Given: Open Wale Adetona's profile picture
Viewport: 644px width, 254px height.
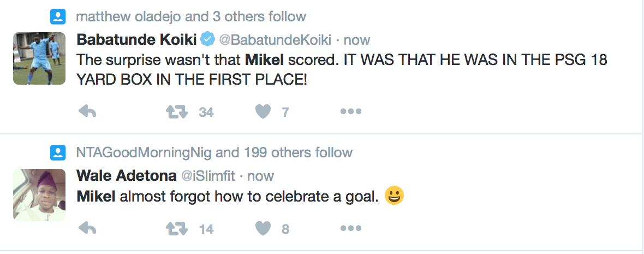Looking at the screenshot, I should coord(39,194).
